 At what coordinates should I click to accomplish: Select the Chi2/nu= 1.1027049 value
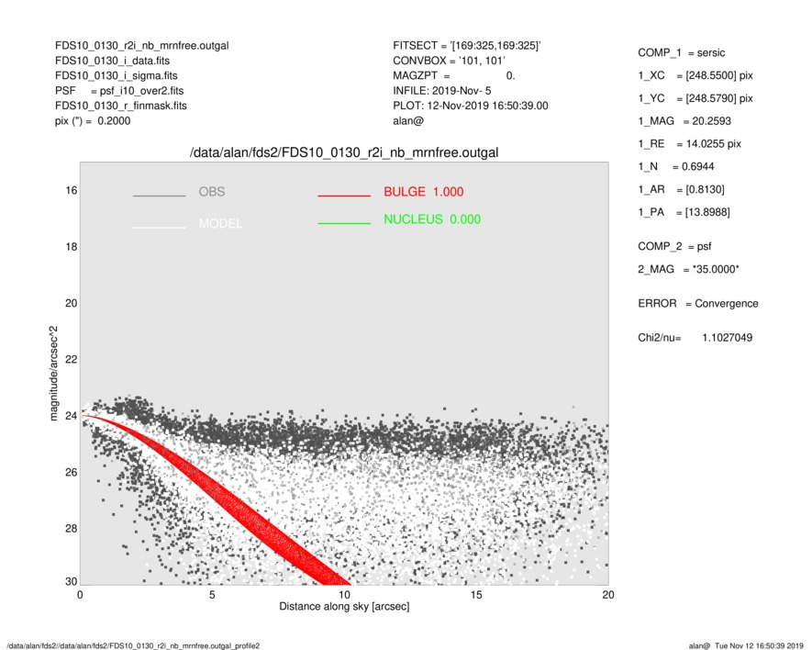click(695, 338)
